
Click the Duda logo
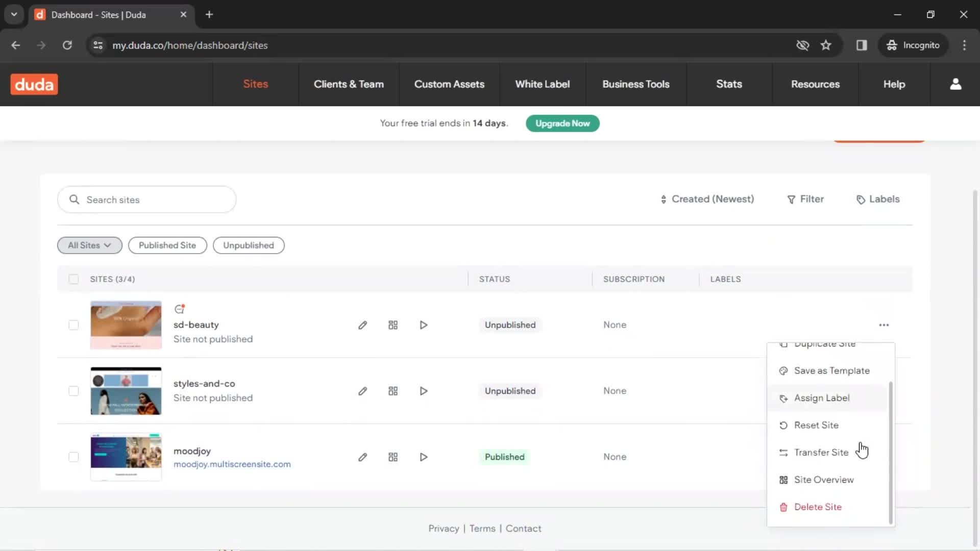click(x=34, y=84)
